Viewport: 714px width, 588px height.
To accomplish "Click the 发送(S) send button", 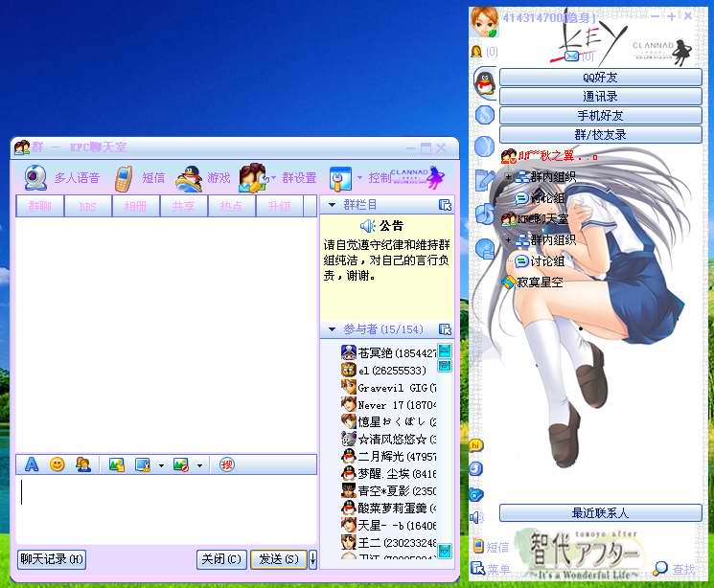I will coord(279,559).
